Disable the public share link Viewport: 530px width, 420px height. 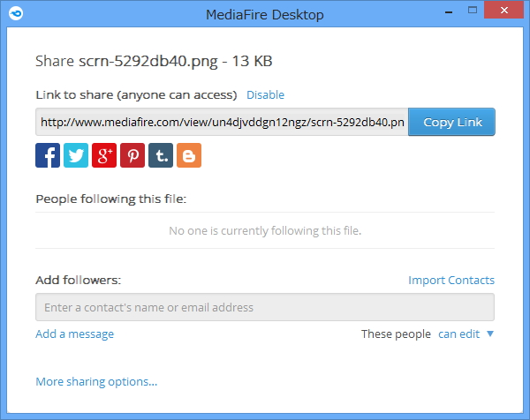265,94
